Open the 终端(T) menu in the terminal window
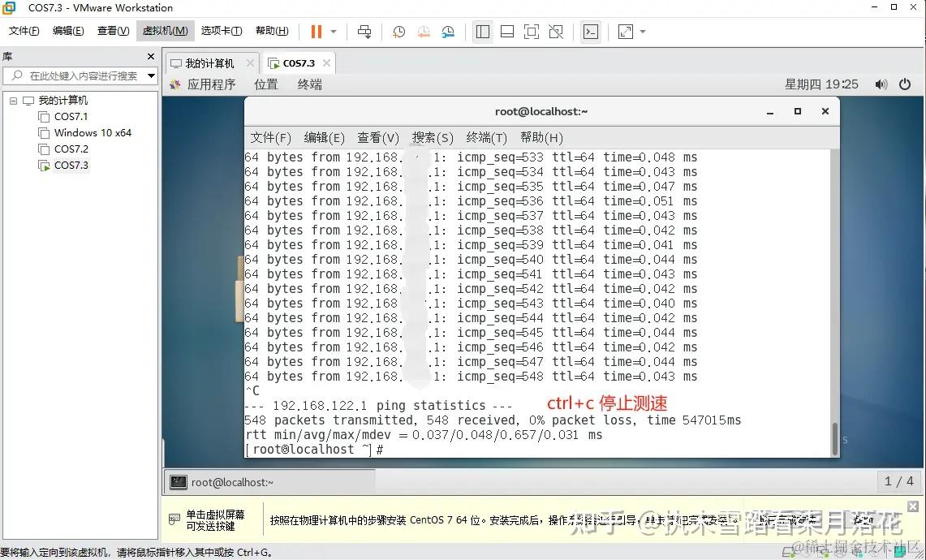 [485, 137]
